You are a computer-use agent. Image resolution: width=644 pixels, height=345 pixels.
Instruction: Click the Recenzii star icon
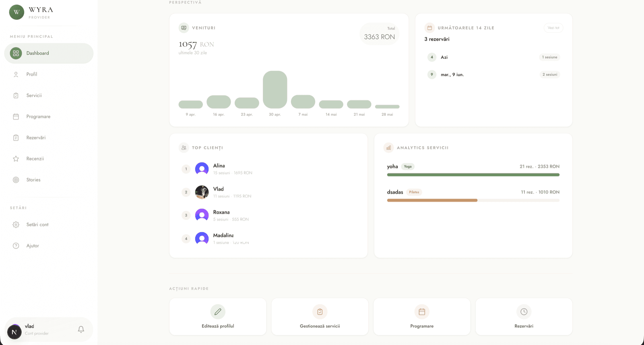(x=16, y=159)
